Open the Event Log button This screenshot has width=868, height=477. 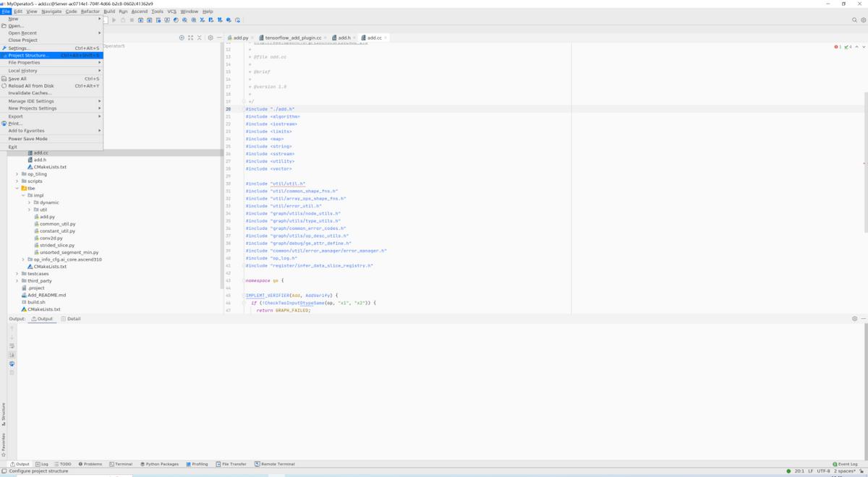[845, 464]
